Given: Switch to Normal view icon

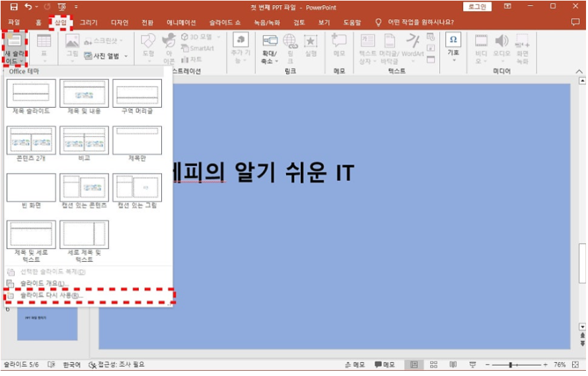Looking at the screenshot, I should (414, 364).
